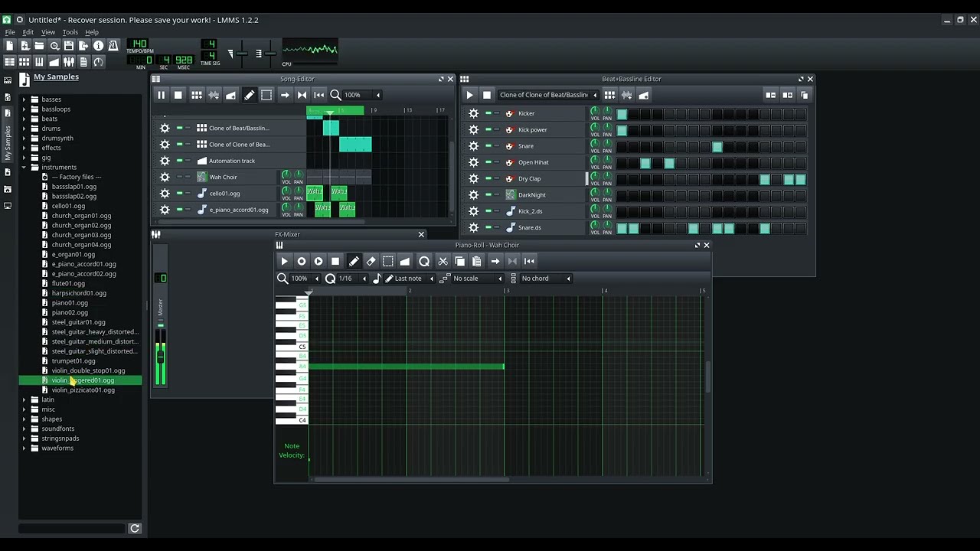Refresh the sample browser list
This screenshot has height=551, width=980.
[x=135, y=528]
